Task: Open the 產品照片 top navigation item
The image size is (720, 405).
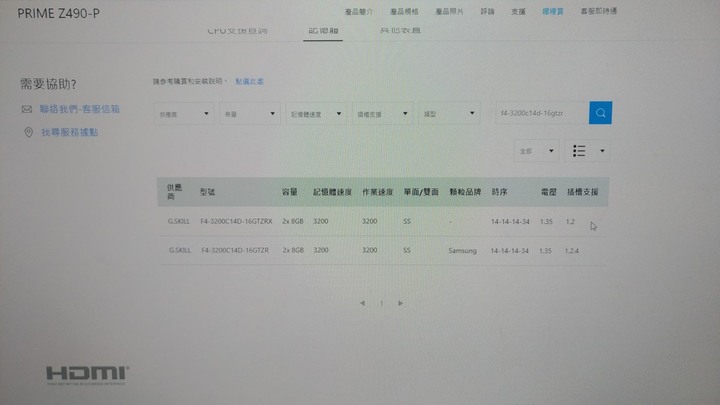Action: pyautogui.click(x=449, y=11)
